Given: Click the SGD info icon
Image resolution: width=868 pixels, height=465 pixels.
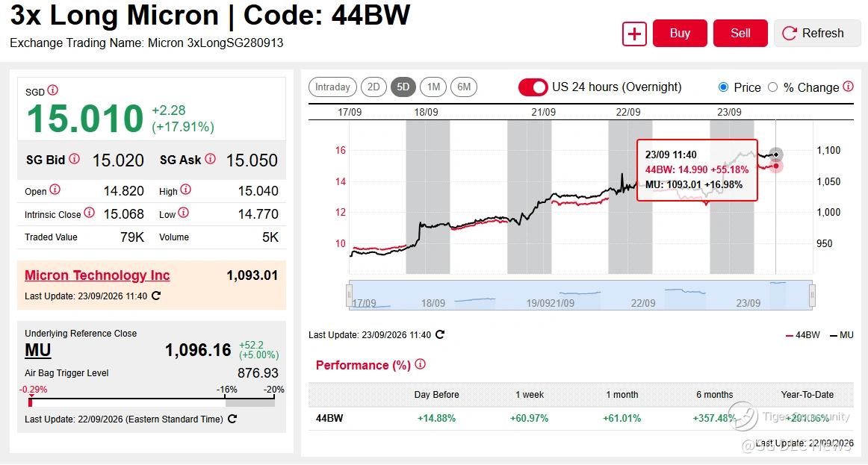Looking at the screenshot, I should [52, 90].
